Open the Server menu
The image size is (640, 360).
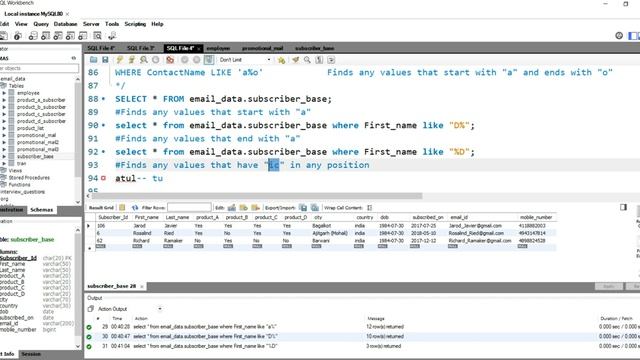click(x=91, y=24)
